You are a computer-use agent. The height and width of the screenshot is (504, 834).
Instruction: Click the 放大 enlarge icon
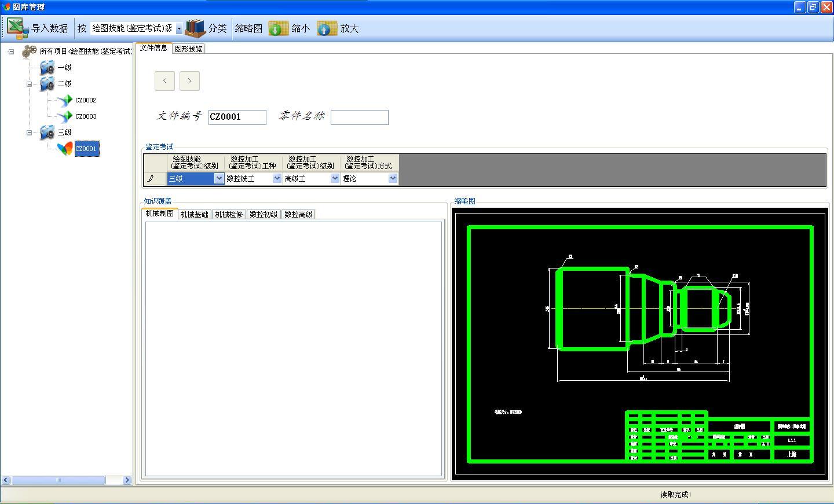click(x=327, y=28)
